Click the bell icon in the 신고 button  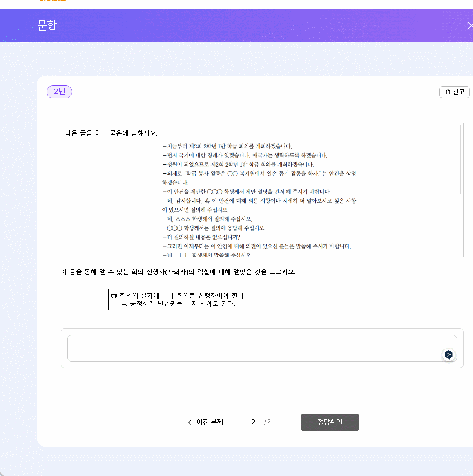tap(448, 92)
